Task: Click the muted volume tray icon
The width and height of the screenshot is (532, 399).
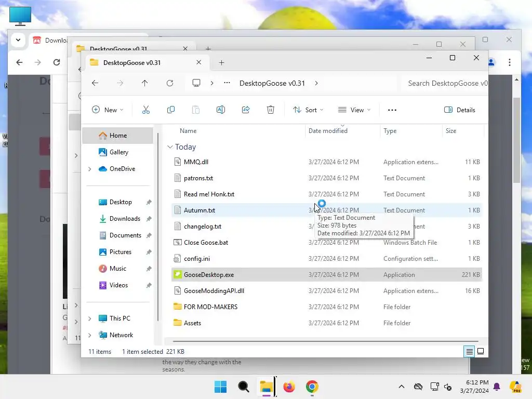Action: tap(448, 387)
